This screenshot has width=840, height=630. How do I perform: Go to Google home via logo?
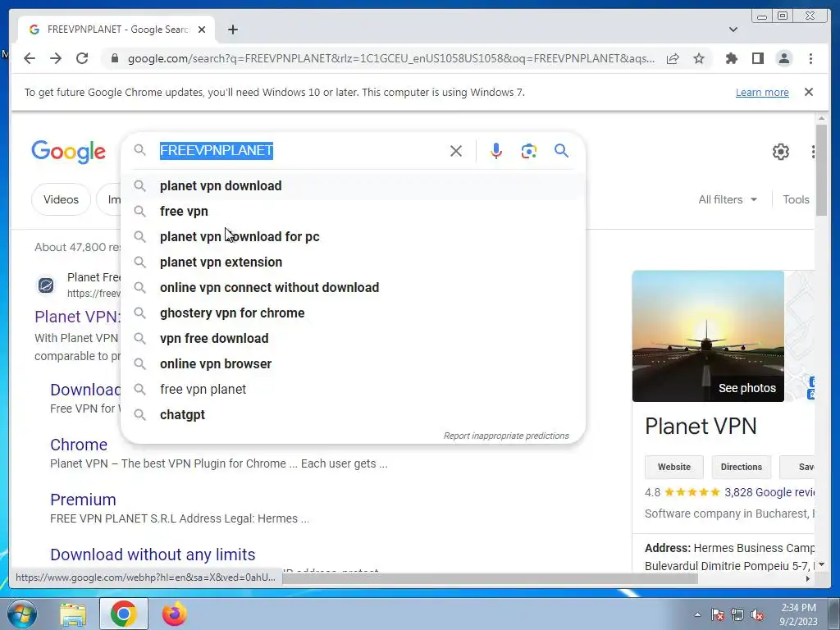[69, 152]
